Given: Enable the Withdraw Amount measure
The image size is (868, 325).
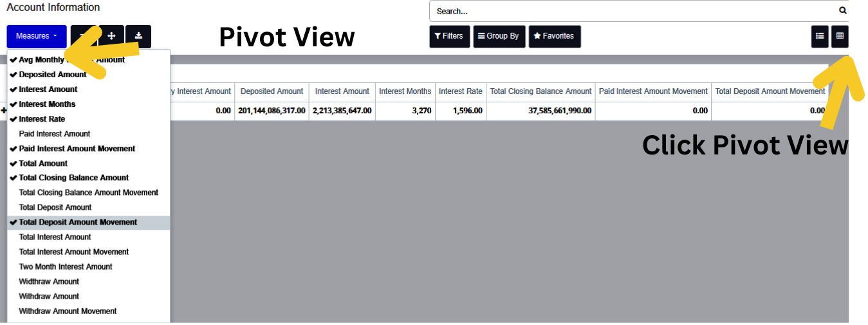Looking at the screenshot, I should 89,296.
